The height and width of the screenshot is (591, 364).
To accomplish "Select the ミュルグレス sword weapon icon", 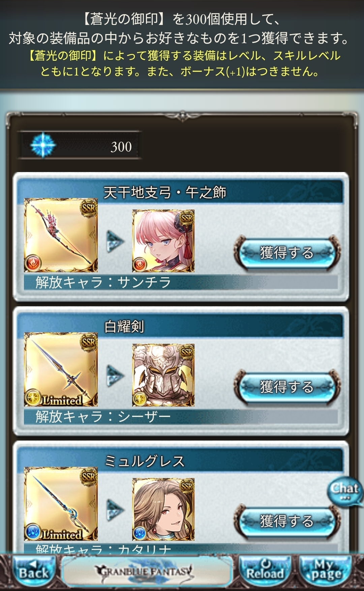I will [61, 504].
